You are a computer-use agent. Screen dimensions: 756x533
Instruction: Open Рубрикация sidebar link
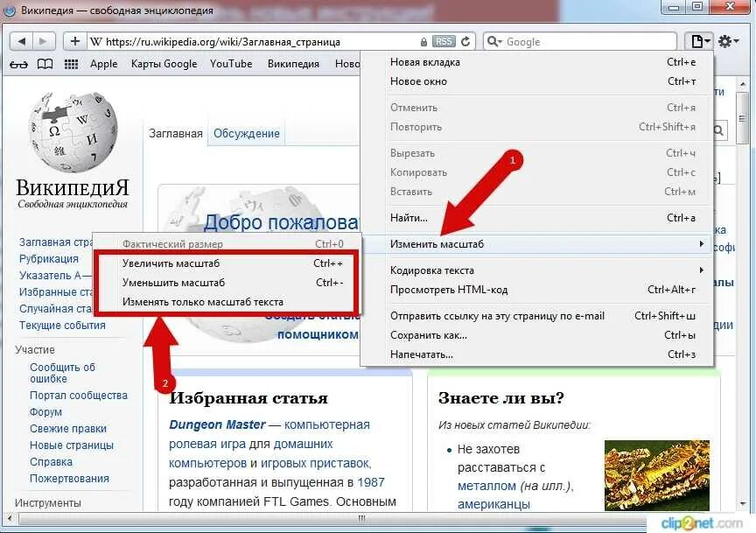click(x=49, y=259)
